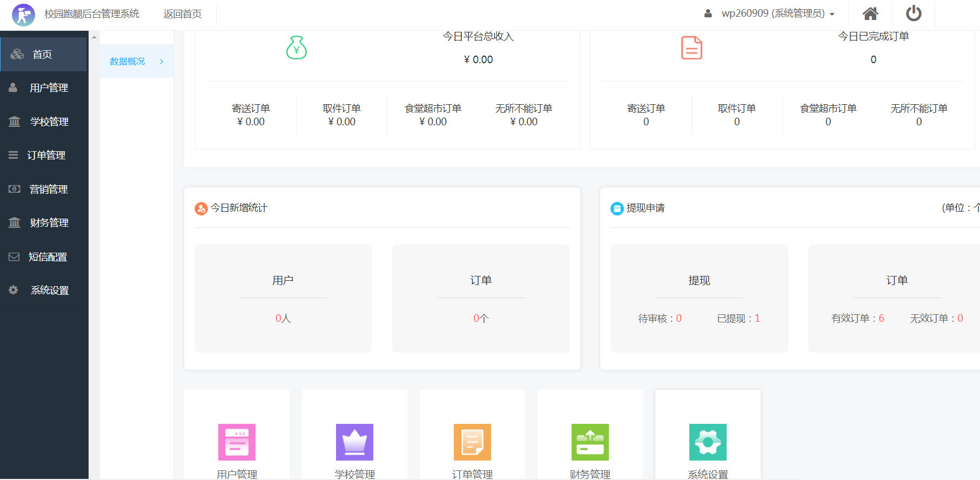The height and width of the screenshot is (480, 980).
Task: Open 校园跑腿后台管理系统 title
Action: [x=92, y=14]
